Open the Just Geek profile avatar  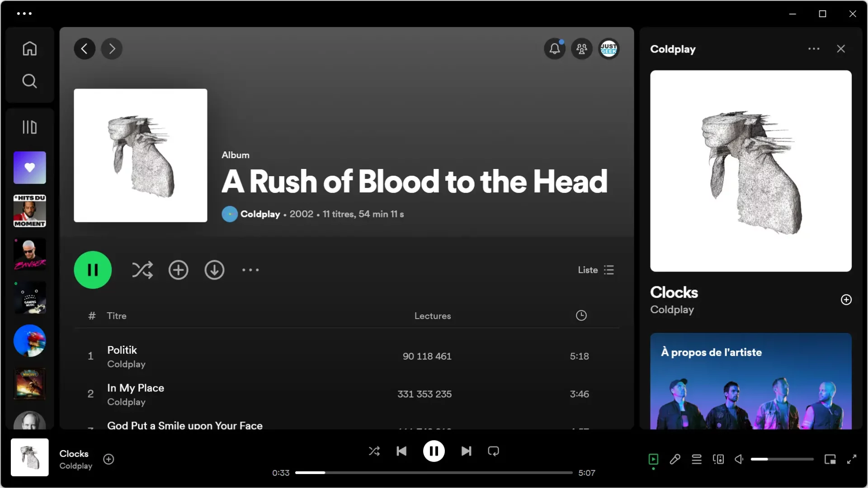point(609,48)
